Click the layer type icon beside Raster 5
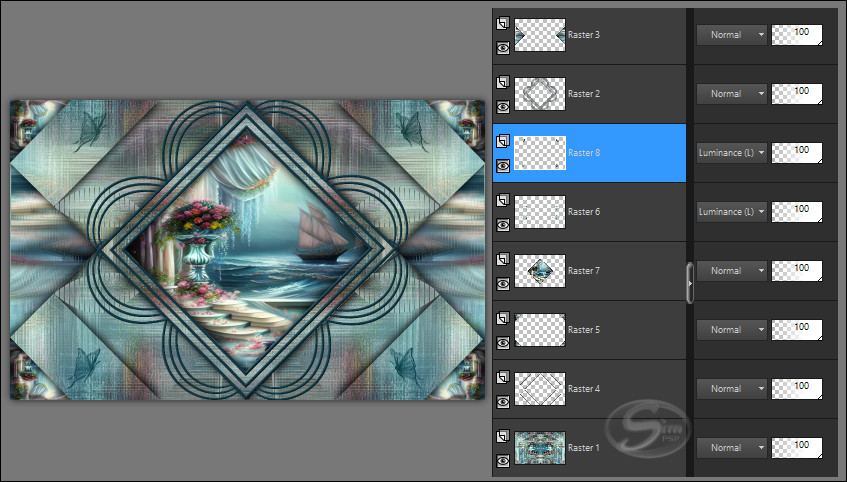Viewport: 847px width, 482px height. [503, 317]
